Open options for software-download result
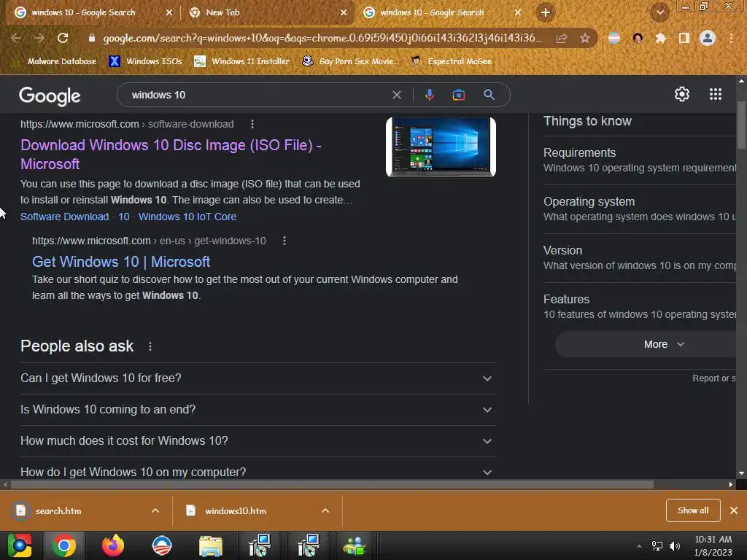Image resolution: width=747 pixels, height=560 pixels. tap(252, 124)
